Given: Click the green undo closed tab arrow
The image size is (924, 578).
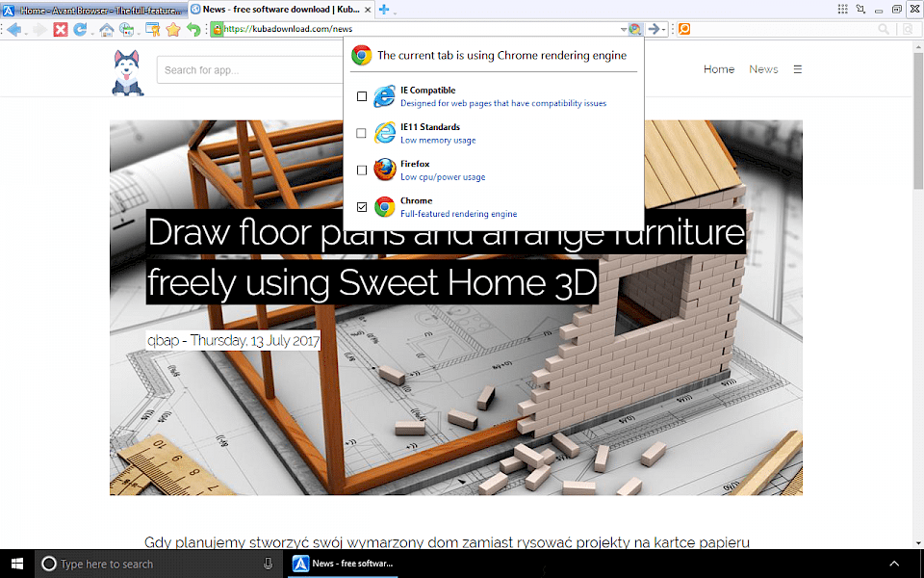Looking at the screenshot, I should tap(193, 29).
